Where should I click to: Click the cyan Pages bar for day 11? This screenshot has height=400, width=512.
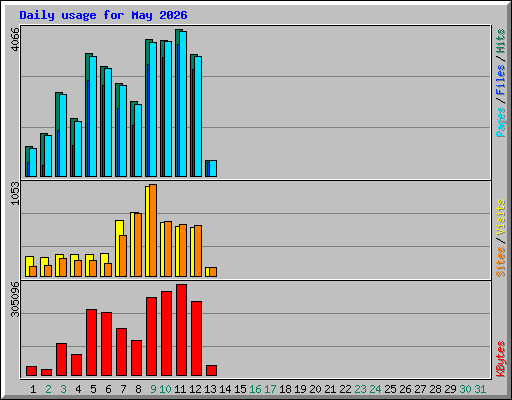pyautogui.click(x=183, y=104)
